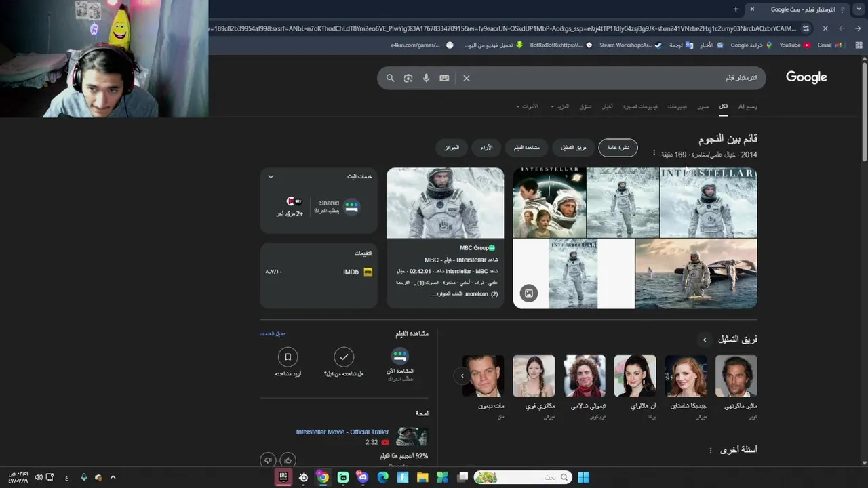Screen dimensions: 868x488
Task: Expand the الأدوات tools dropdown
Action: click(527, 106)
